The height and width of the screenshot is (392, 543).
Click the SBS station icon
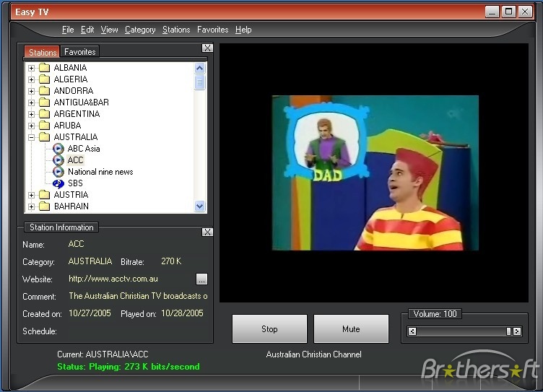(58, 183)
